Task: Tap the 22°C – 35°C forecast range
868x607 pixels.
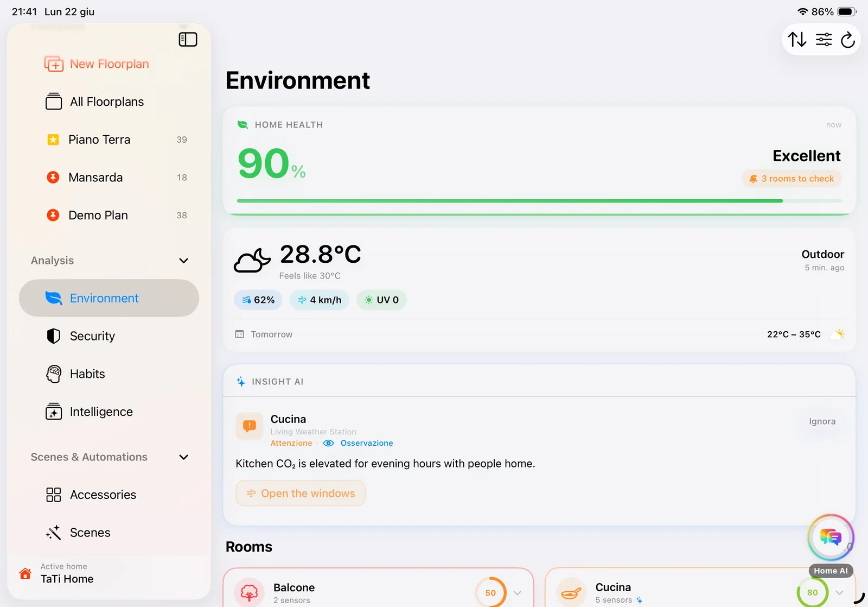Action: pyautogui.click(x=794, y=334)
